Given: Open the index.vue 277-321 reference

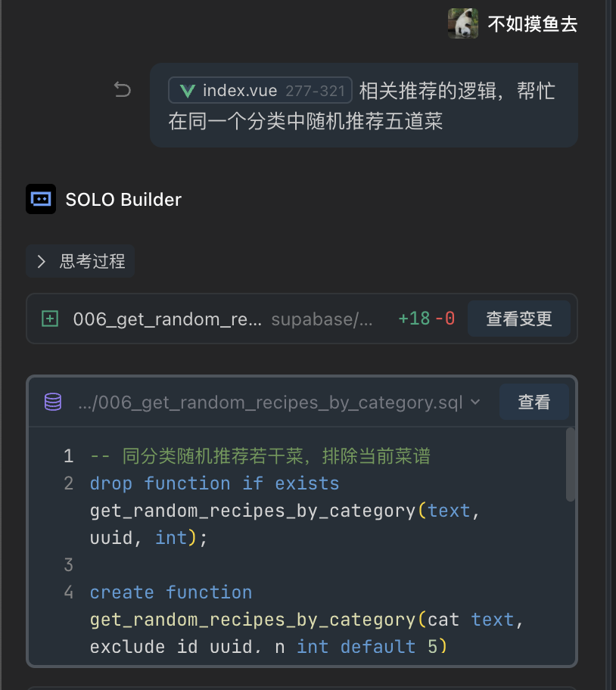Looking at the screenshot, I should 260,92.
